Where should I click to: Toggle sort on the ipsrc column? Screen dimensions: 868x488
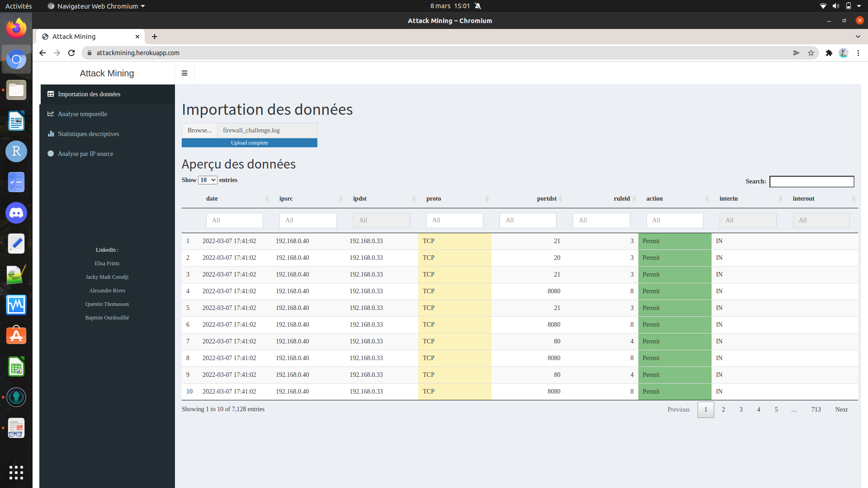tap(286, 198)
